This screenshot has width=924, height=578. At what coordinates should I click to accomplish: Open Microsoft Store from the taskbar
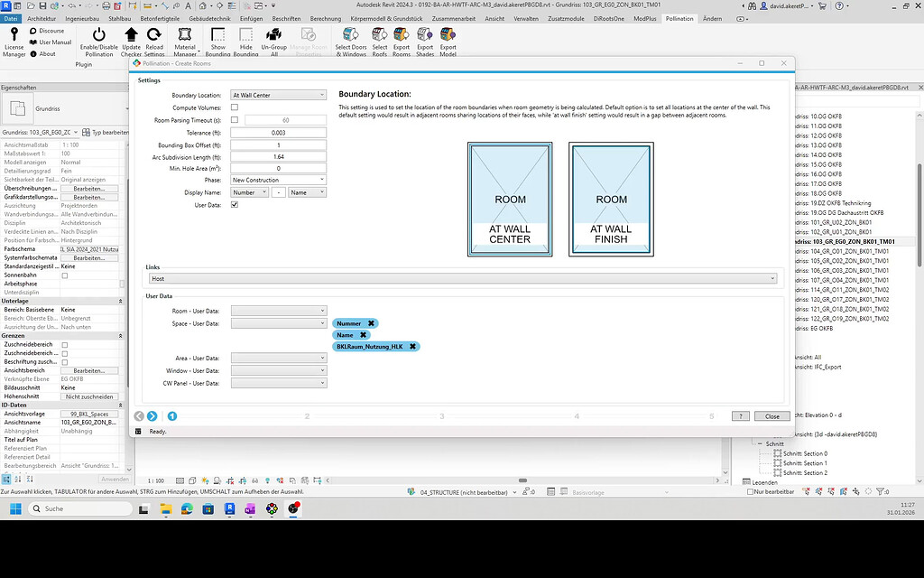208,509
